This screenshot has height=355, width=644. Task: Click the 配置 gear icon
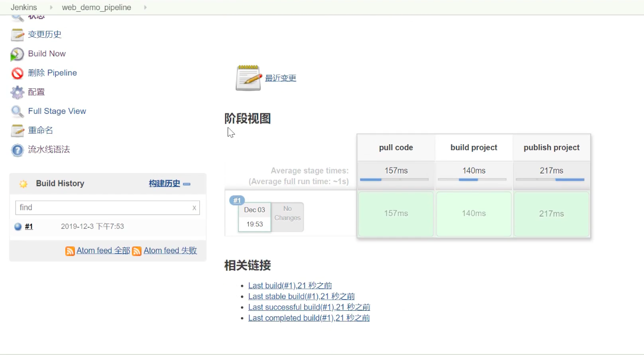point(18,93)
